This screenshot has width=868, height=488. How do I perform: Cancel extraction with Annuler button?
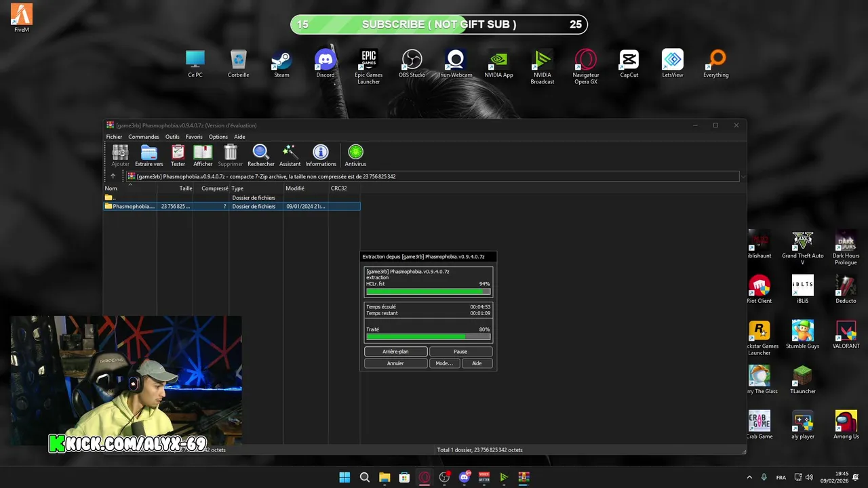pos(395,363)
